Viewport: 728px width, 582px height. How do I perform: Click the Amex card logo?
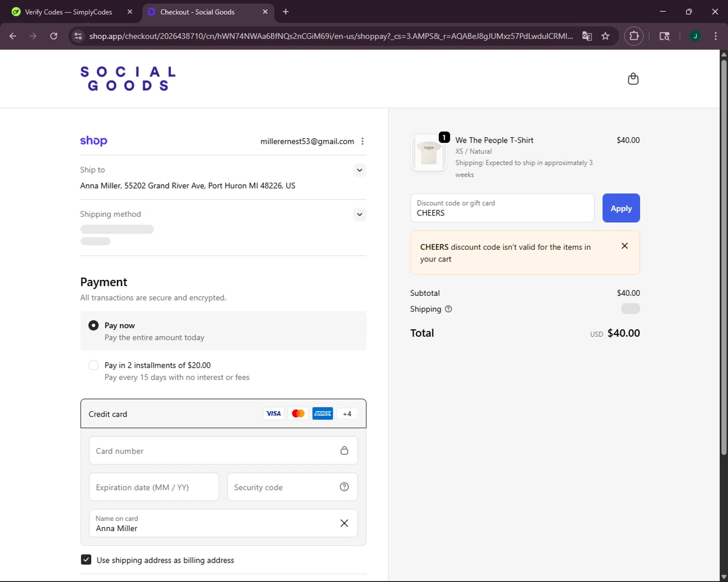[x=323, y=414]
